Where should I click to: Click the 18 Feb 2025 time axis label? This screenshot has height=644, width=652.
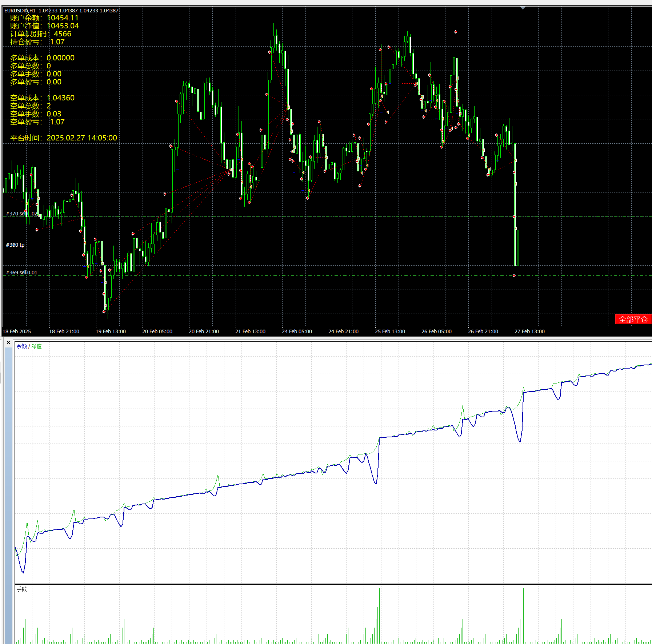pyautogui.click(x=17, y=331)
